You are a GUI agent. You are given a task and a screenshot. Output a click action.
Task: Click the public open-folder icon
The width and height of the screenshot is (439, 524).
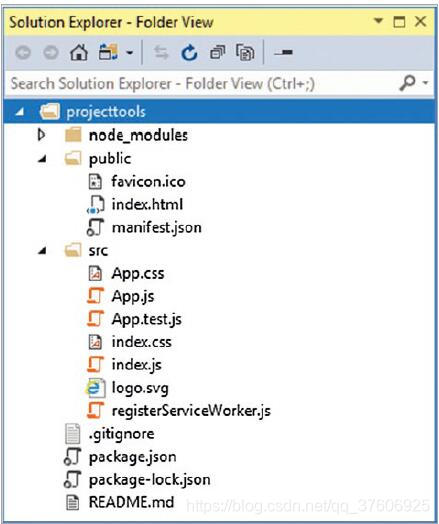(73, 158)
